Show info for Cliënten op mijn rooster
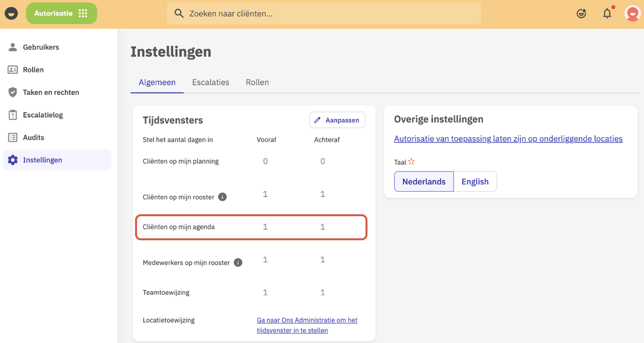644x343 pixels. [x=222, y=197]
